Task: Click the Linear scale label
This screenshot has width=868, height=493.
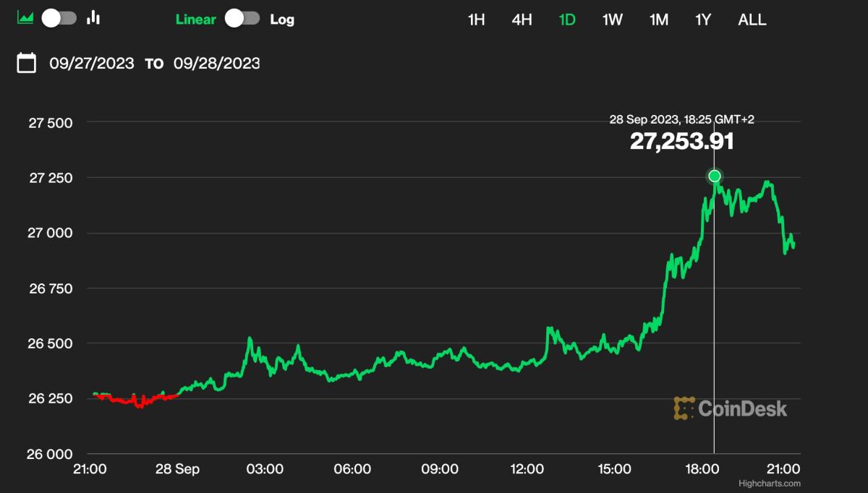Action: pyautogui.click(x=195, y=20)
